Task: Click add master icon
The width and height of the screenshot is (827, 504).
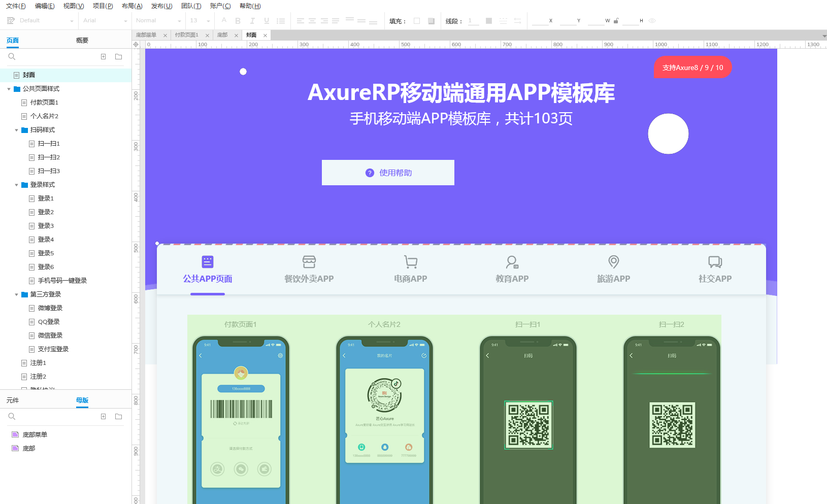Action: tap(103, 416)
